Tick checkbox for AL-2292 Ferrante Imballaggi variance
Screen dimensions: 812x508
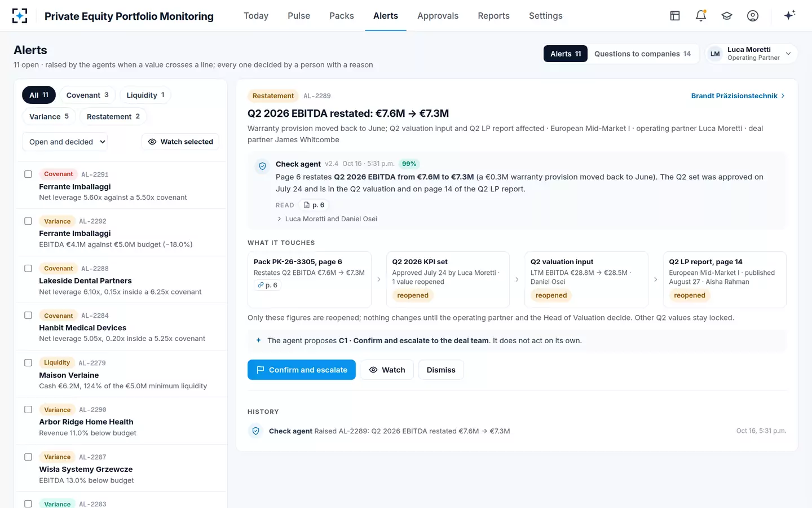[x=28, y=221]
